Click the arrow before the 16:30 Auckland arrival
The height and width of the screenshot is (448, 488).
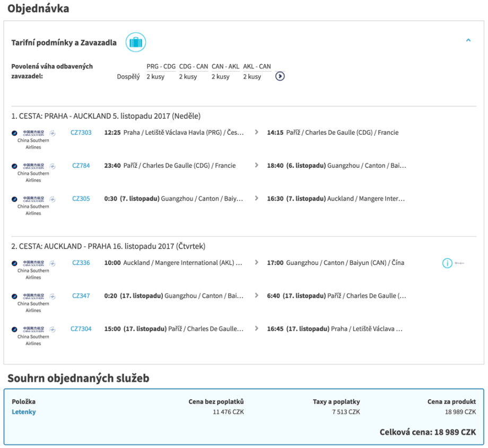coord(257,199)
